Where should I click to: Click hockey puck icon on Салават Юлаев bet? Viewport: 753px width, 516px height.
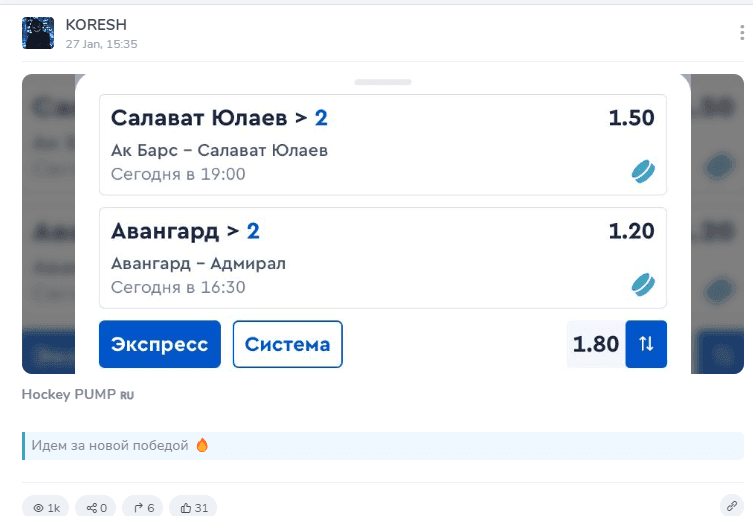(x=643, y=172)
